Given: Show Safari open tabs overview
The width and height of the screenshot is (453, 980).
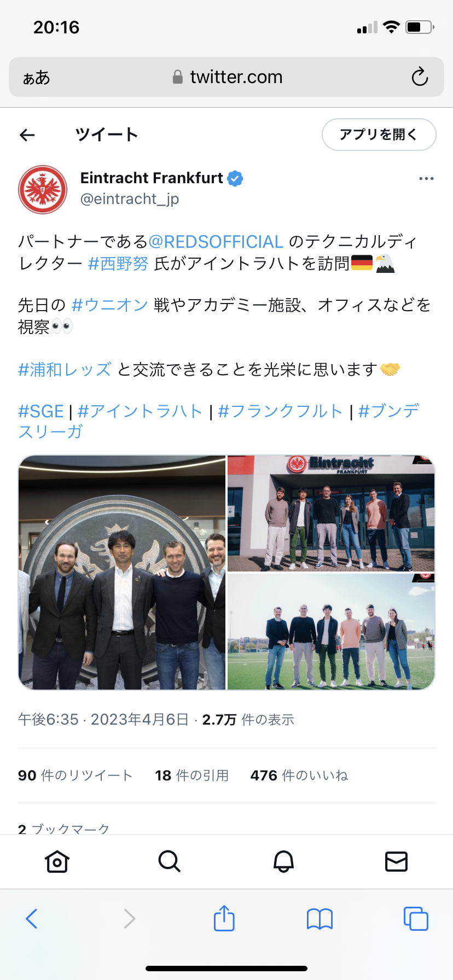Looking at the screenshot, I should coord(416,919).
